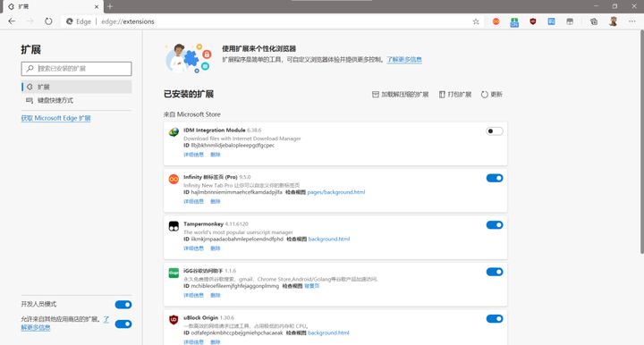Open details (详细信息) for Infinity extension
The image size is (644, 345).
coord(193,201)
